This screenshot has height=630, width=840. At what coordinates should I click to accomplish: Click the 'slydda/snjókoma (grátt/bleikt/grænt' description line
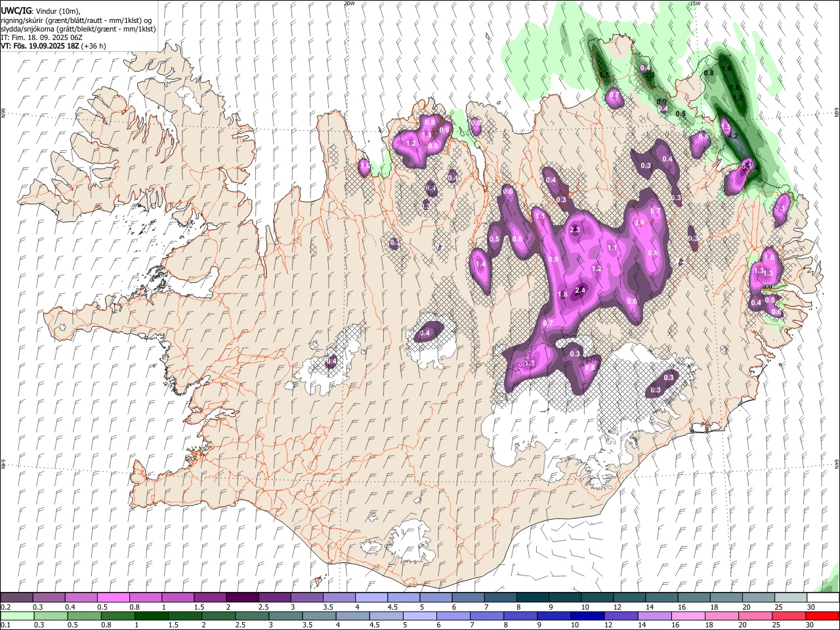point(78,29)
